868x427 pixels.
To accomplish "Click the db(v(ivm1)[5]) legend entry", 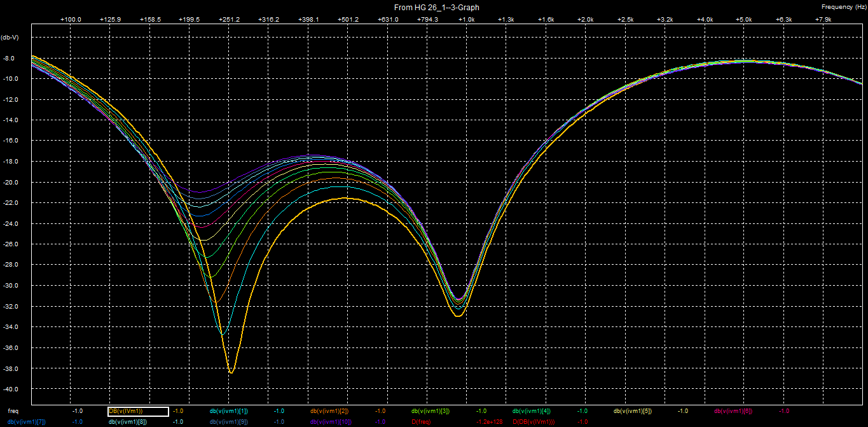I will (632, 411).
